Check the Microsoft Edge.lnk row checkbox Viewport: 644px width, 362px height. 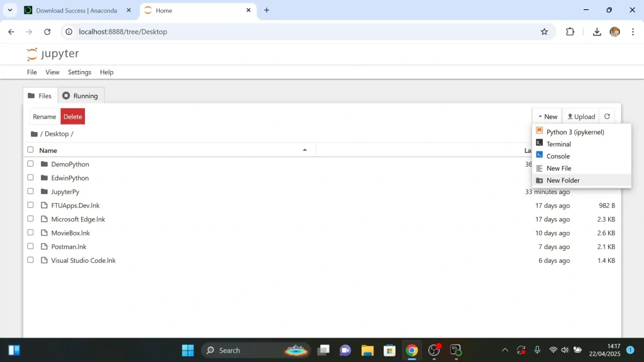[30, 219]
